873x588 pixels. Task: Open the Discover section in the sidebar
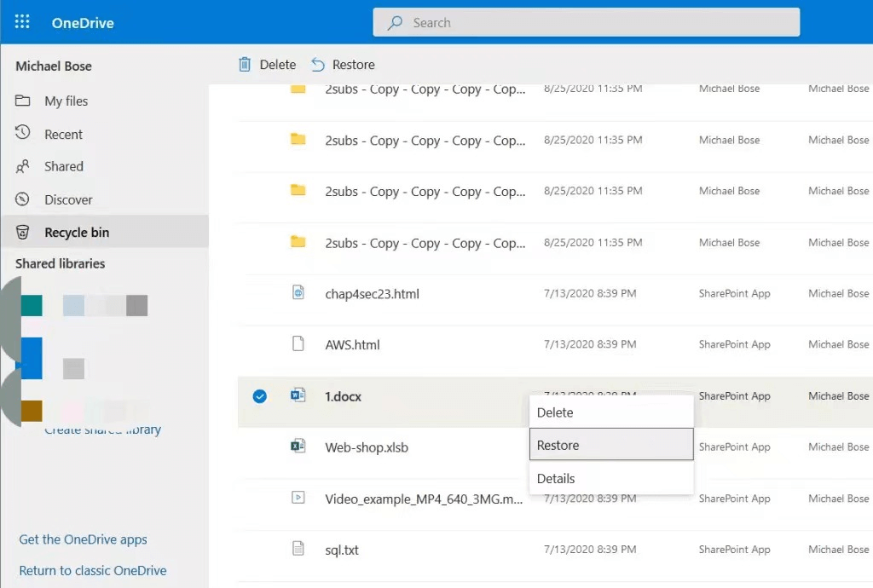pyautogui.click(x=68, y=199)
